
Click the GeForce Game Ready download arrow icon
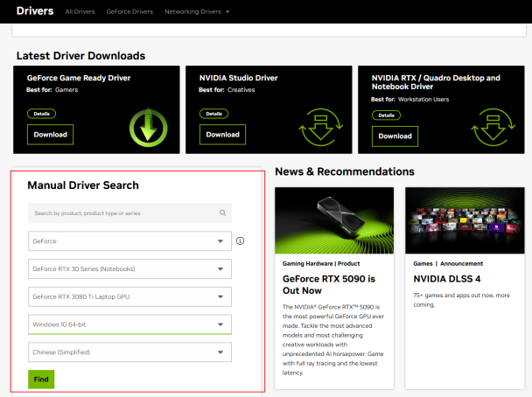(148, 127)
